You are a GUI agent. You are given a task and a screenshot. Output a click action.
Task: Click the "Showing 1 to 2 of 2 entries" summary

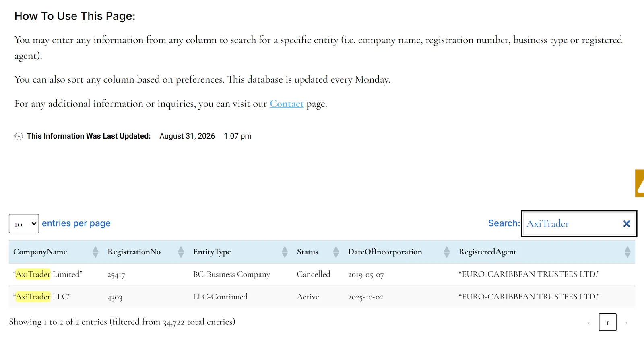click(122, 322)
